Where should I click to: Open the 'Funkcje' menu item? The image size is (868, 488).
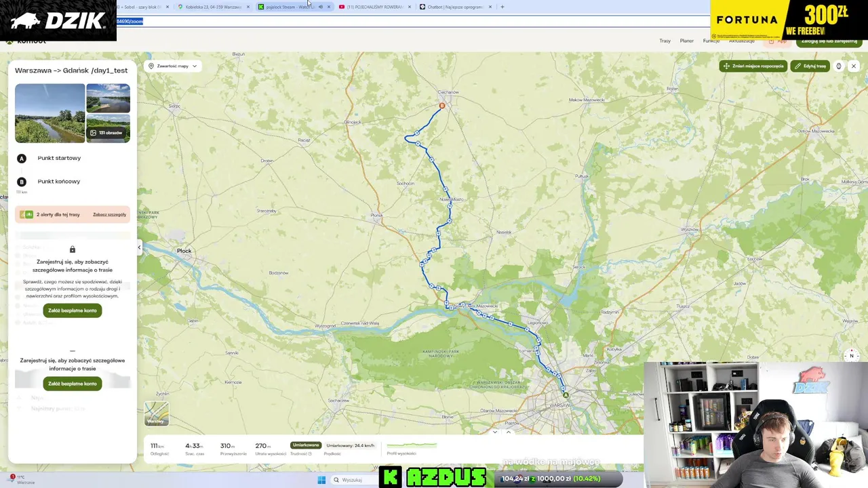711,41
